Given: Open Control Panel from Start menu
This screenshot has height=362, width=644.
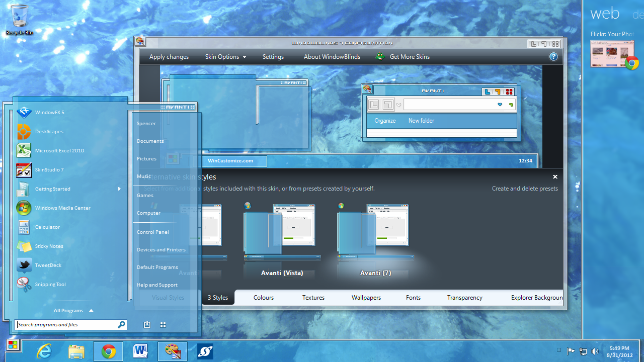Looking at the screenshot, I should point(153,232).
